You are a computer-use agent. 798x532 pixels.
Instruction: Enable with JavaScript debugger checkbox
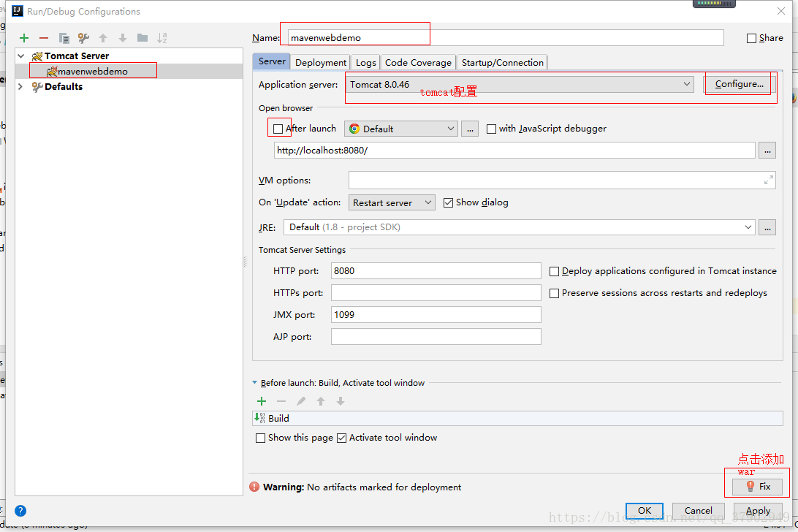point(491,129)
